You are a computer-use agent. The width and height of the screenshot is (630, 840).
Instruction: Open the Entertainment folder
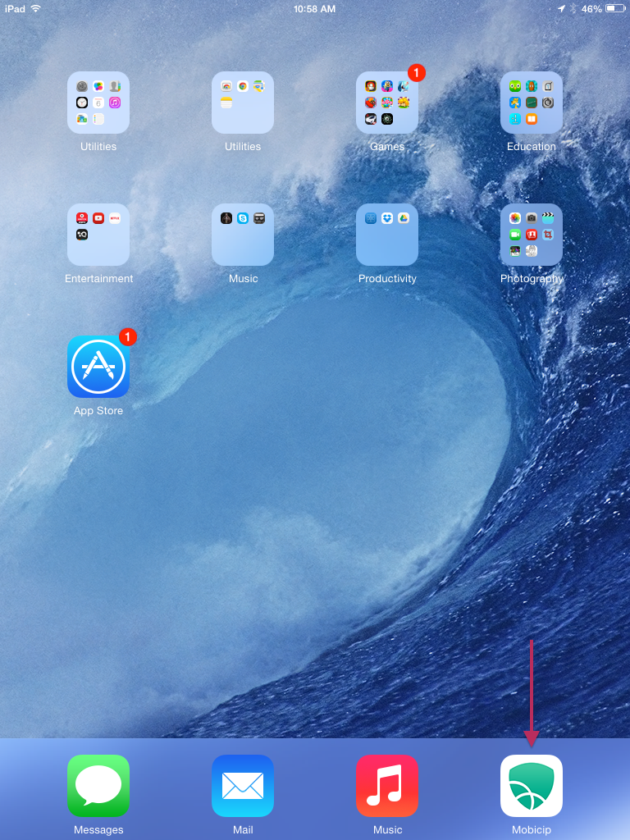(x=98, y=235)
